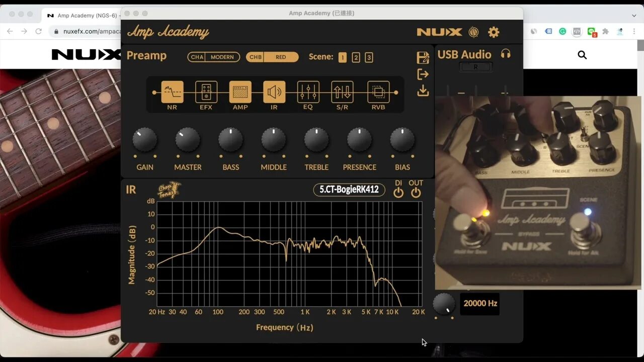Click the GAIN knob
644x362 pixels.
[145, 140]
